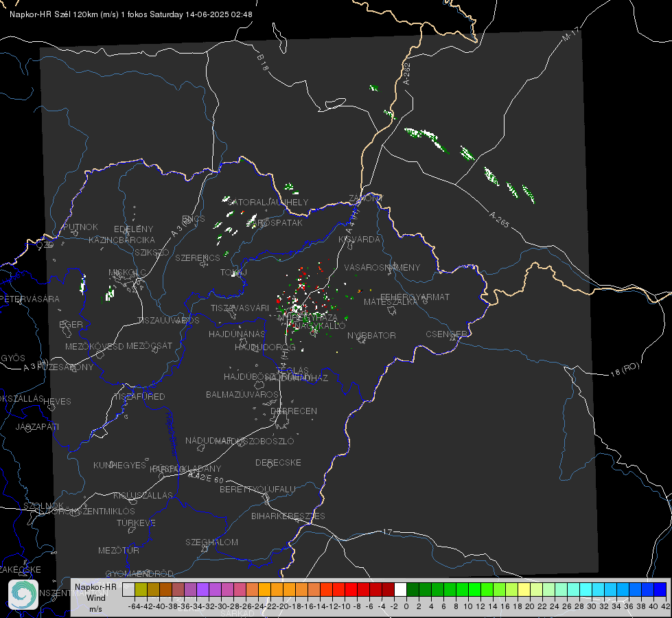Select the MEZŐTÚR town label

(119, 550)
